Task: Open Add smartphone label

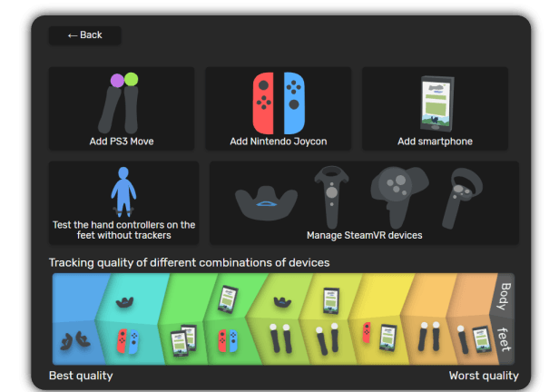Action: click(435, 142)
